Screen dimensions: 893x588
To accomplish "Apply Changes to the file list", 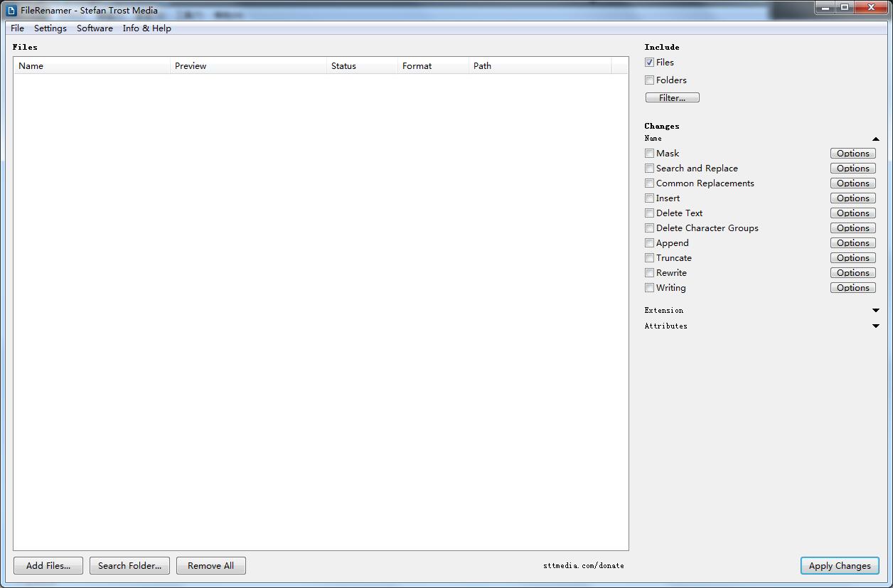I will click(x=839, y=566).
